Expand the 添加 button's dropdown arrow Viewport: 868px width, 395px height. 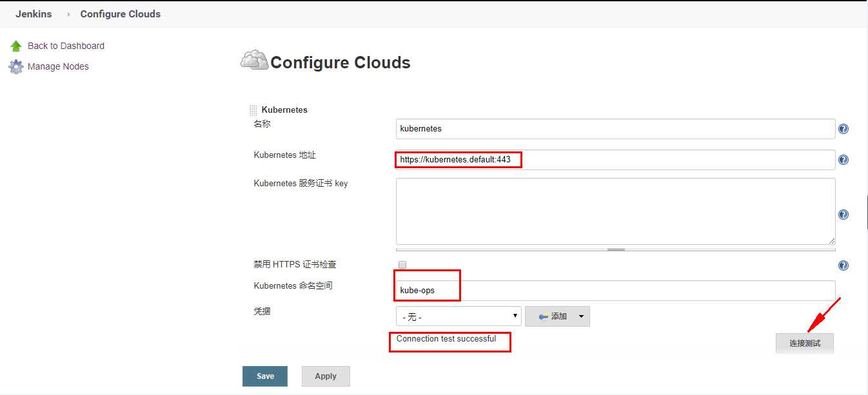tap(581, 316)
